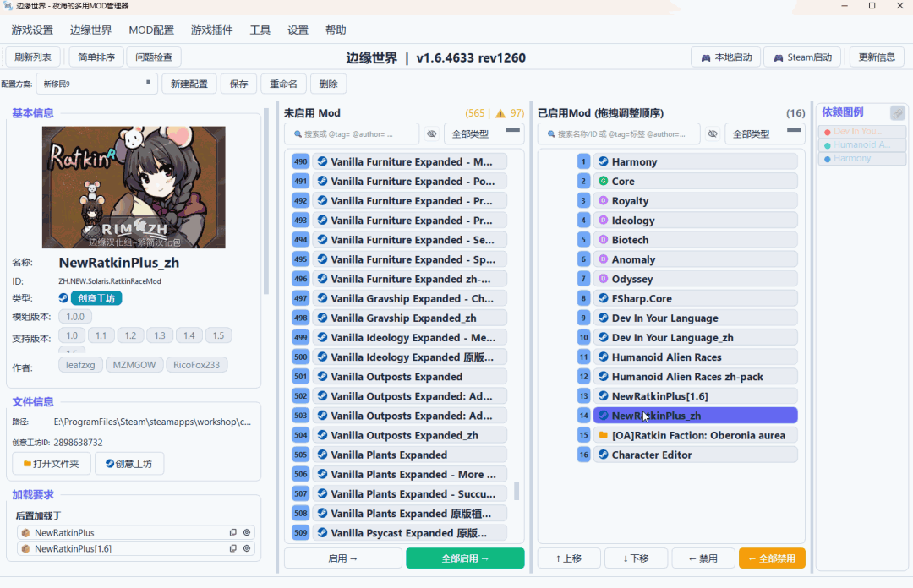Click the Steam icon beside Vanilla Outposts Expanded row 501
This screenshot has height=588, width=913.
pyautogui.click(x=322, y=377)
